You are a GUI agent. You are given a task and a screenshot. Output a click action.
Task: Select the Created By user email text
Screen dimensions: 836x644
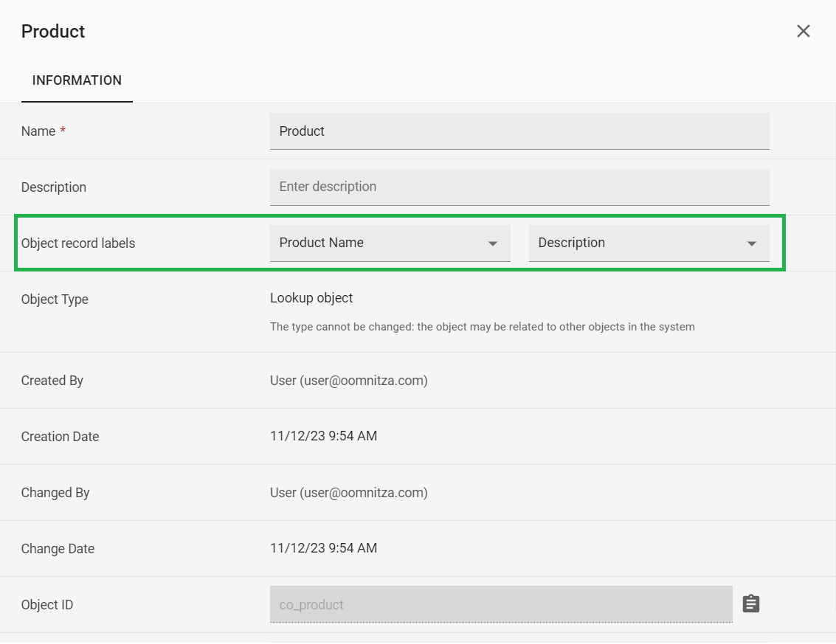click(x=348, y=381)
